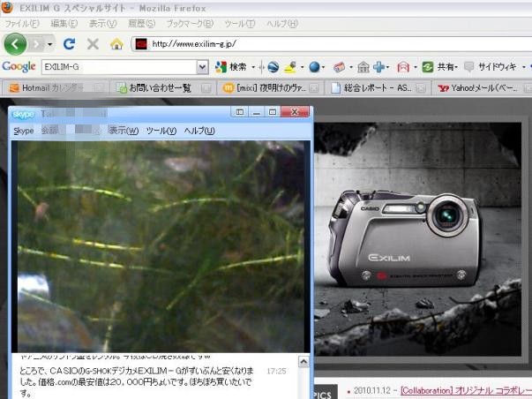The width and height of the screenshot is (532, 399).
Task: Open the [Collaboration] オリジナル コラボレー link
Action: coord(466,391)
